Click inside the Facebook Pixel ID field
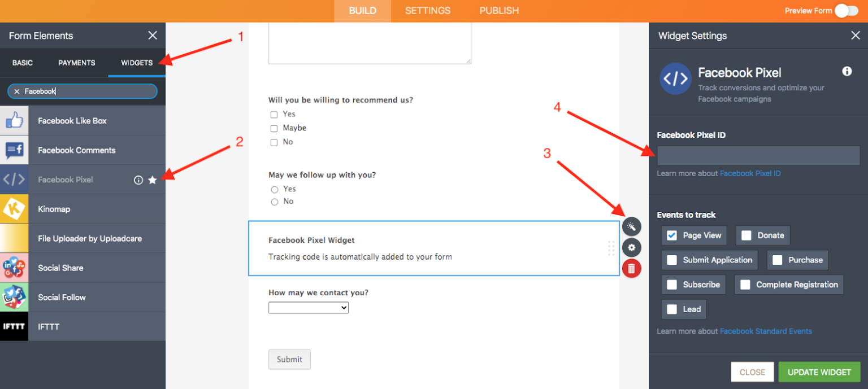Viewport: 868px width, 389px height. [757, 155]
